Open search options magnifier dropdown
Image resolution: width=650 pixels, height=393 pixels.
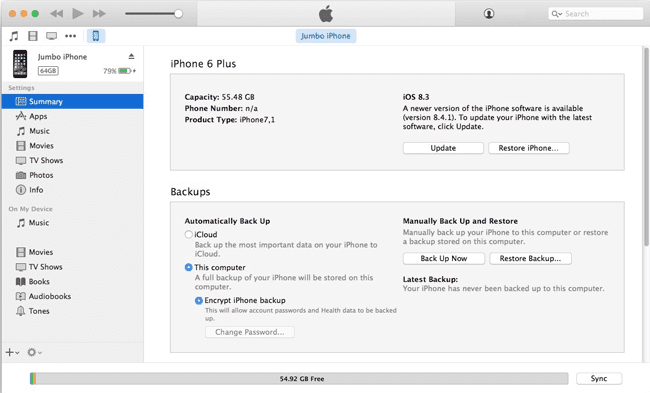coord(557,14)
